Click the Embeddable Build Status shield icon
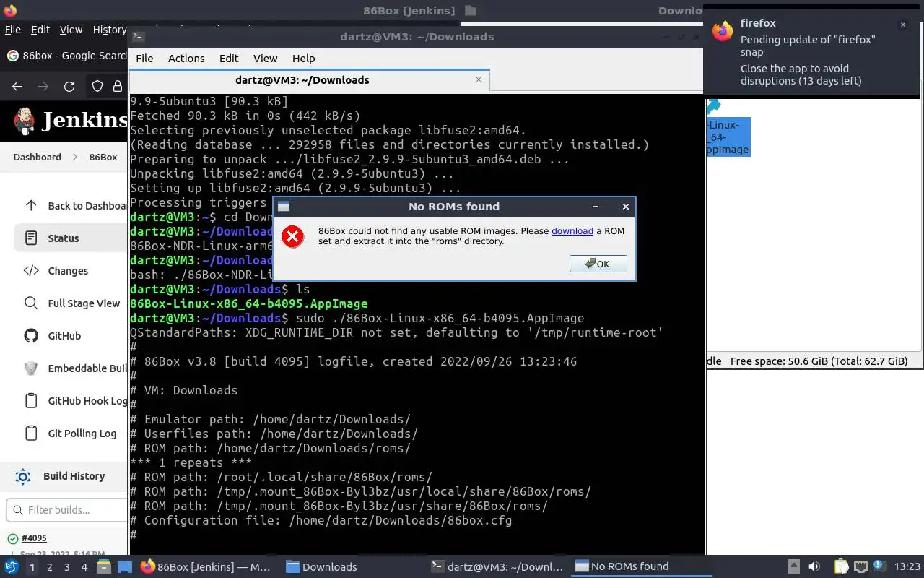The width and height of the screenshot is (924, 578). tap(31, 368)
